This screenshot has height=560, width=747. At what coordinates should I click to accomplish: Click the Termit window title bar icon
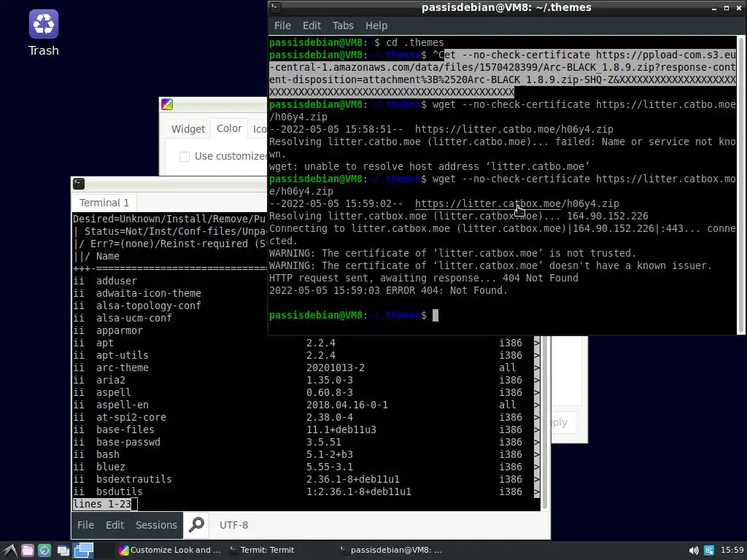tap(79, 183)
